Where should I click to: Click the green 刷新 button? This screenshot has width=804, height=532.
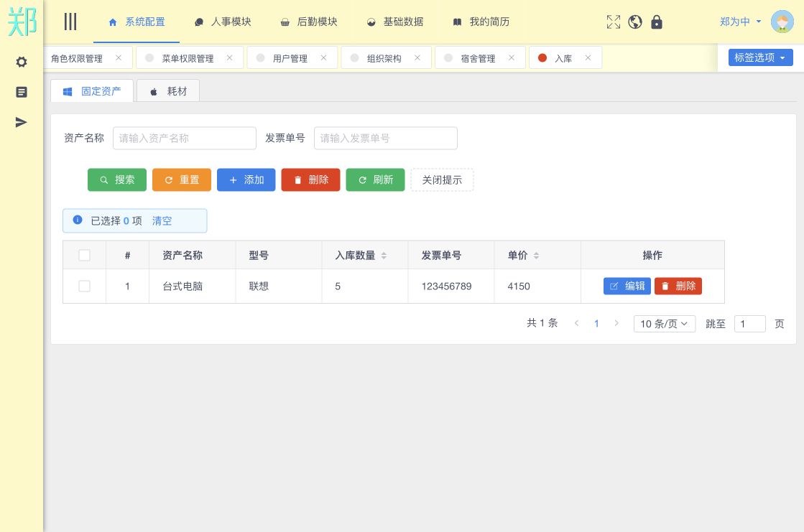click(x=375, y=180)
